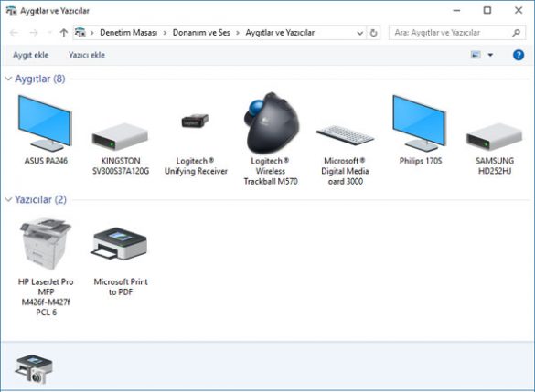This screenshot has width=535, height=392.
Task: Select the SAMSUNG HD252HJ drive icon
Action: point(495,137)
